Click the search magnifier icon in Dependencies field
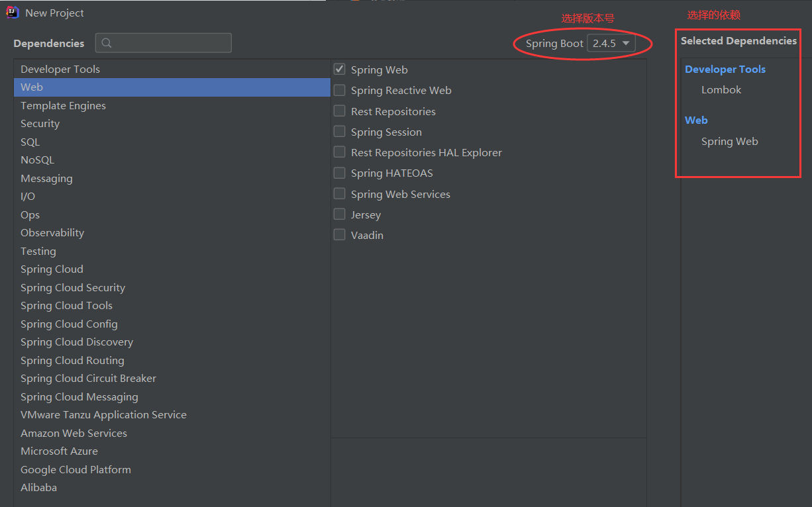The image size is (812, 507). click(107, 43)
